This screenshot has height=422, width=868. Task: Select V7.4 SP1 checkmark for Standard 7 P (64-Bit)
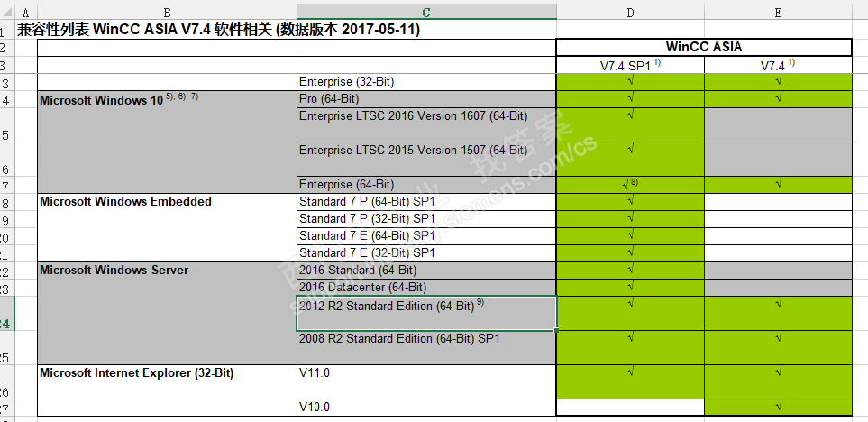[x=630, y=202]
